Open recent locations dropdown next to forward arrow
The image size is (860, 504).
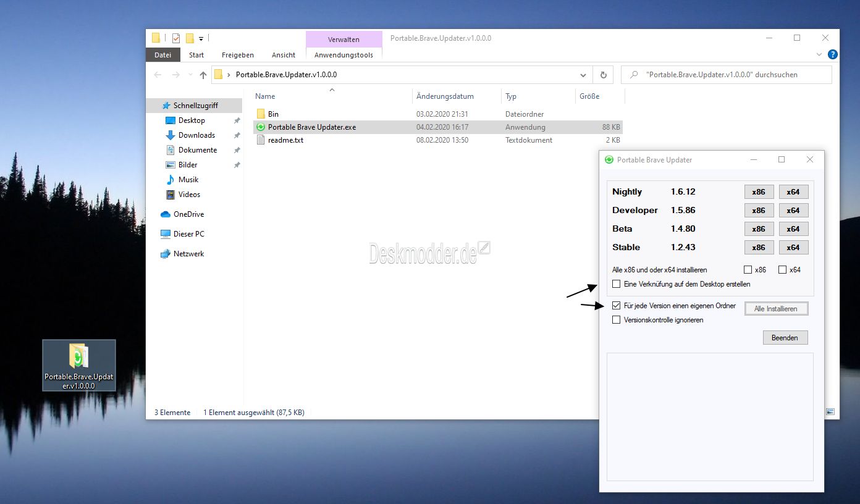tap(190, 75)
